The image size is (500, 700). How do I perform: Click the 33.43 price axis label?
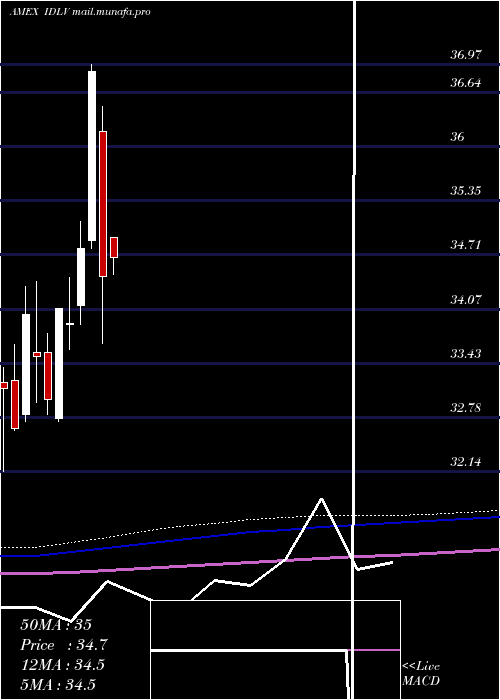(466, 354)
